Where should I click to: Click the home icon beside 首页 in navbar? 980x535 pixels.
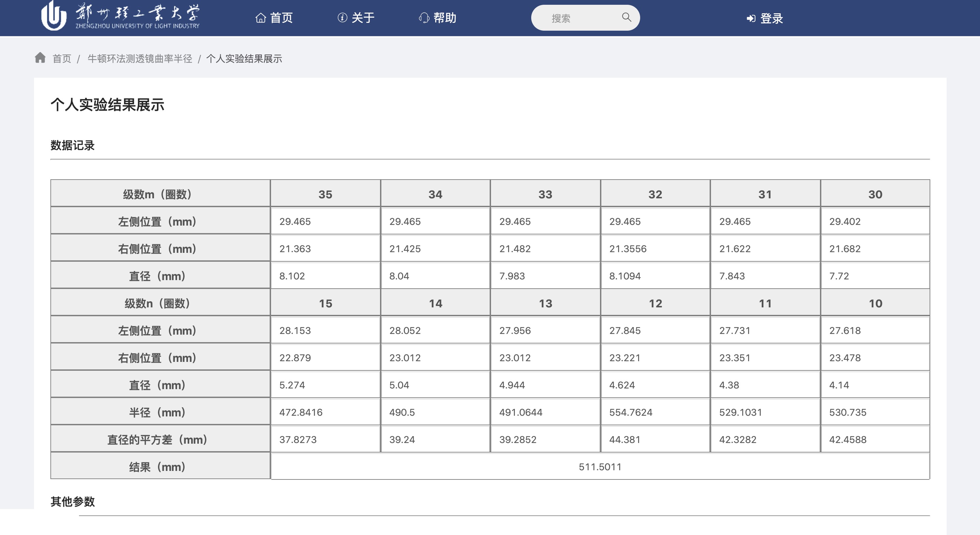coord(260,18)
